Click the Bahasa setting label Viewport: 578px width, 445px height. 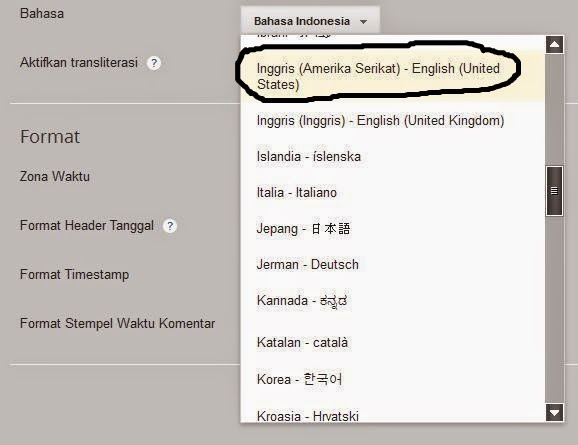tap(42, 14)
